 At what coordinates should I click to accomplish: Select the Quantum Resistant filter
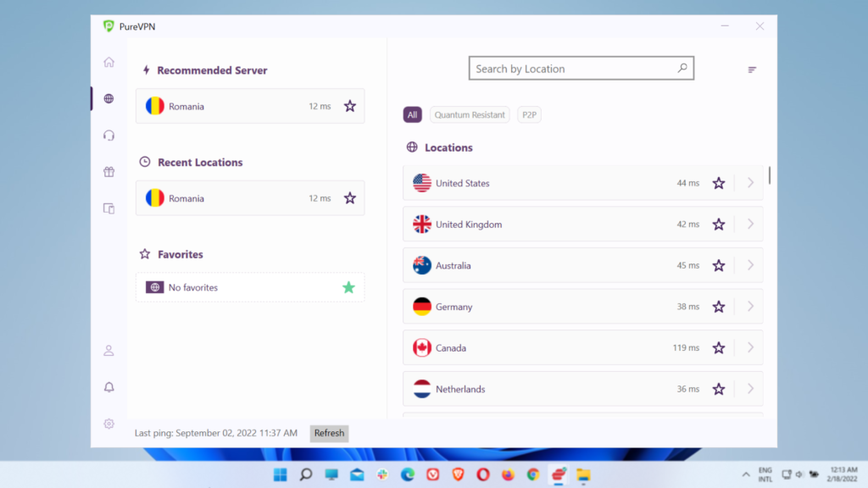pos(470,114)
